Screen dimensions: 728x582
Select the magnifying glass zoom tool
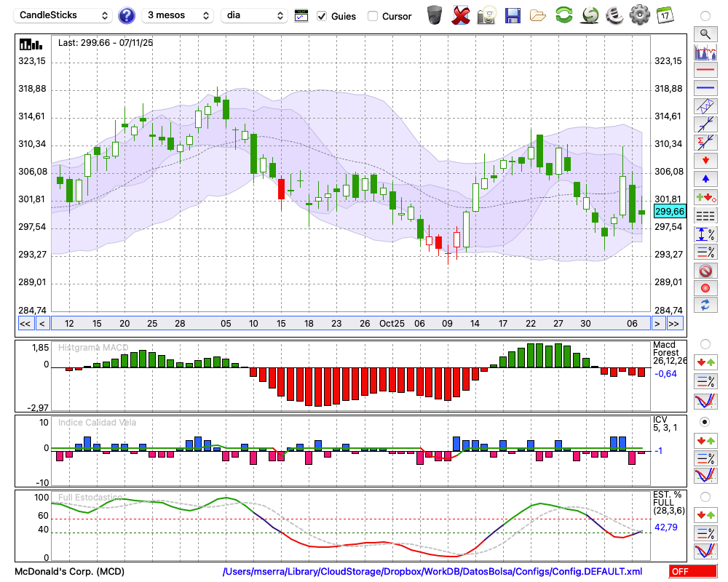pyautogui.click(x=705, y=33)
